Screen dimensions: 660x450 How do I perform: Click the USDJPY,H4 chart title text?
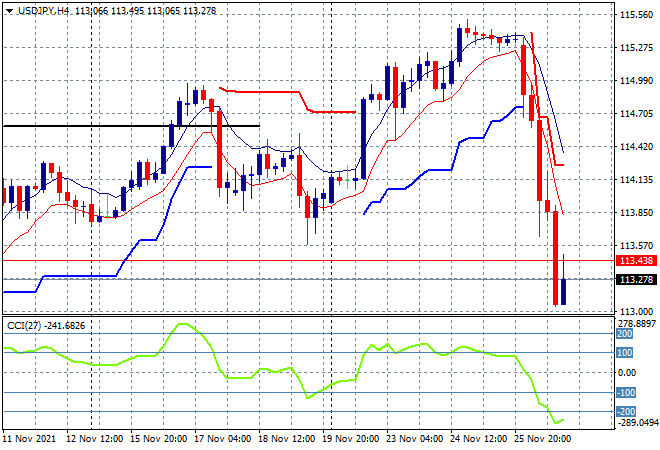[x=43, y=11]
